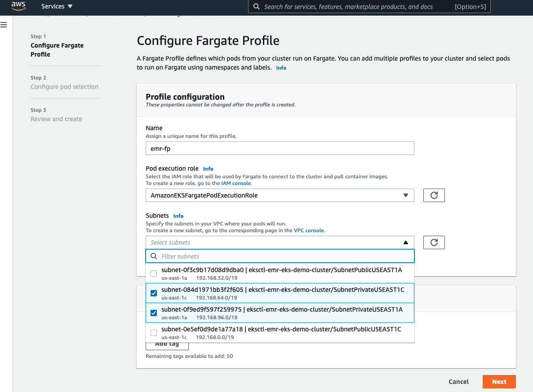Viewport: 533px width, 392px height.
Task: Click the magnifier inside the Filter subnets box
Action: 154,256
